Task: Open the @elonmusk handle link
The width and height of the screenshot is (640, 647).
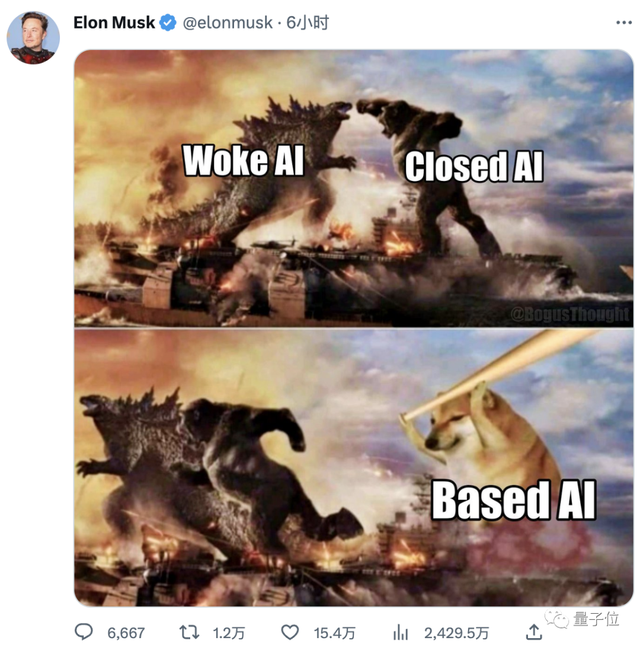Action: coord(227,23)
